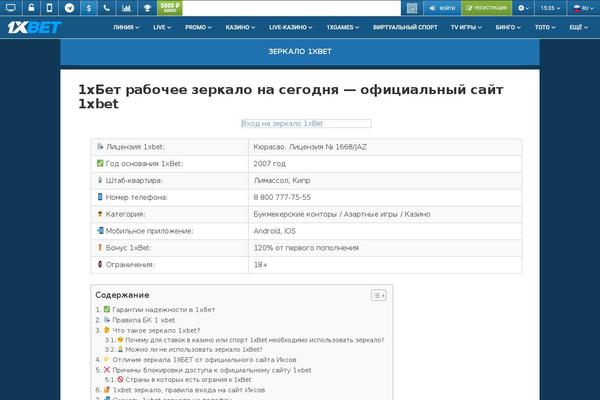Open the gear settings dropdown

click(x=523, y=8)
